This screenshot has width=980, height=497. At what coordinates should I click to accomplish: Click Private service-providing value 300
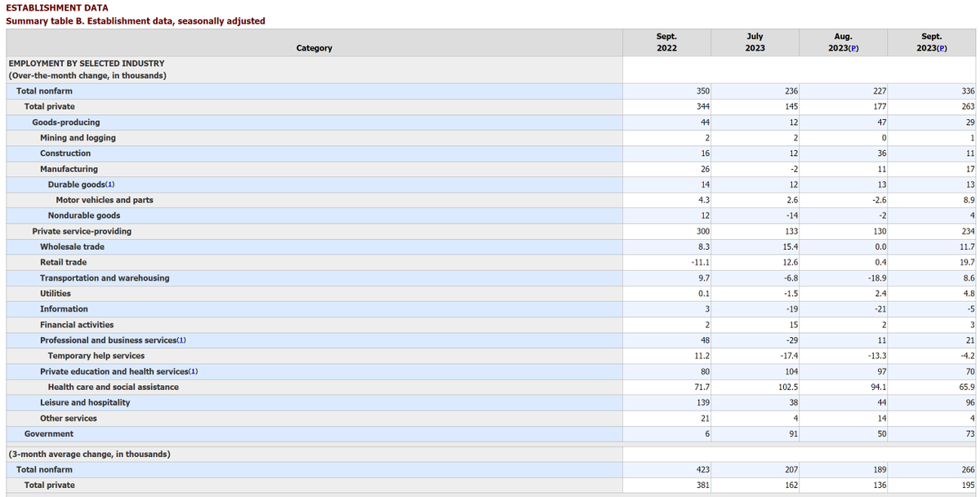(x=702, y=231)
